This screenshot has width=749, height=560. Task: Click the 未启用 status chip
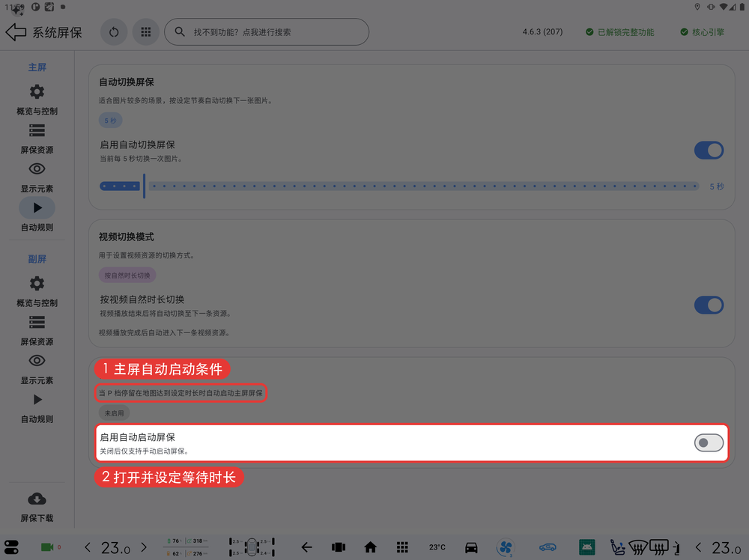coord(114,413)
